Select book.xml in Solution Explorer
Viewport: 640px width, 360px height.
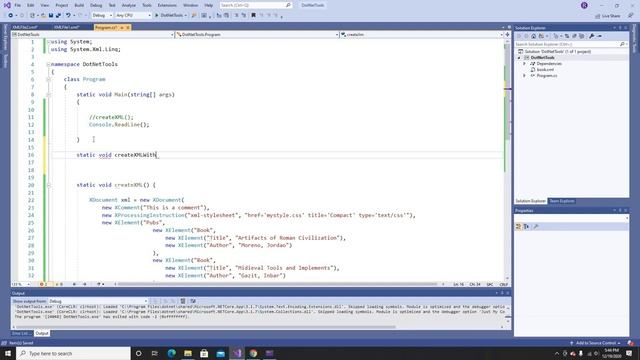pyautogui.click(x=545, y=70)
